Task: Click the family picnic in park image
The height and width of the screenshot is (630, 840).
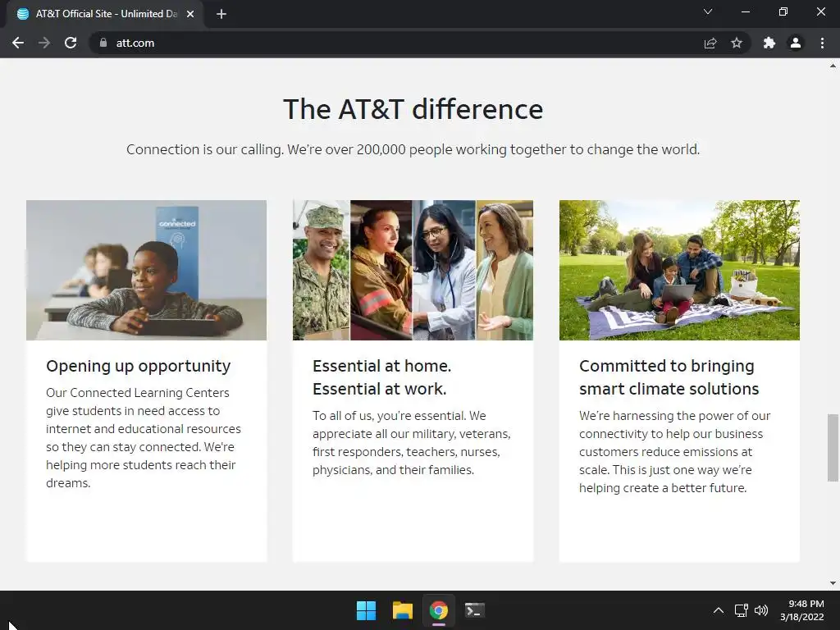Action: tap(679, 270)
